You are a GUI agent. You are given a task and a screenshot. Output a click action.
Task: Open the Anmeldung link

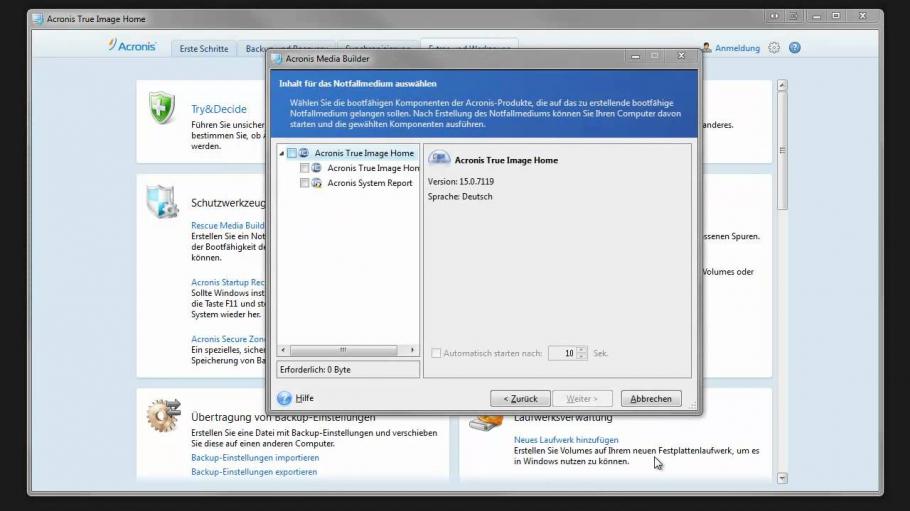point(737,48)
